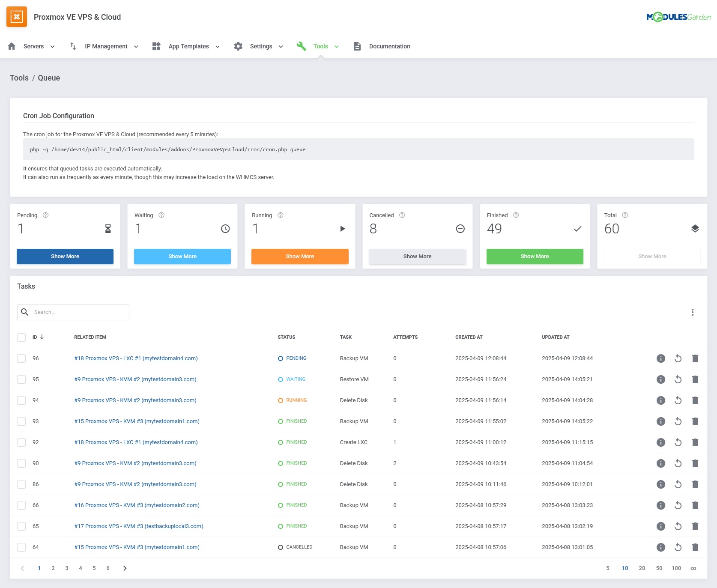This screenshot has width=717, height=588.
Task: Open the Documentation menu item
Action: pos(389,46)
